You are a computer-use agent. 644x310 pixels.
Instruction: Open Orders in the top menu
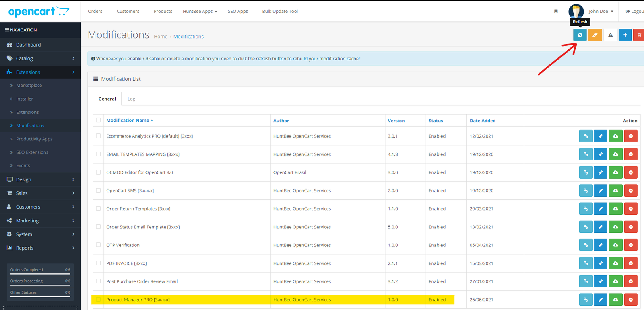95,11
